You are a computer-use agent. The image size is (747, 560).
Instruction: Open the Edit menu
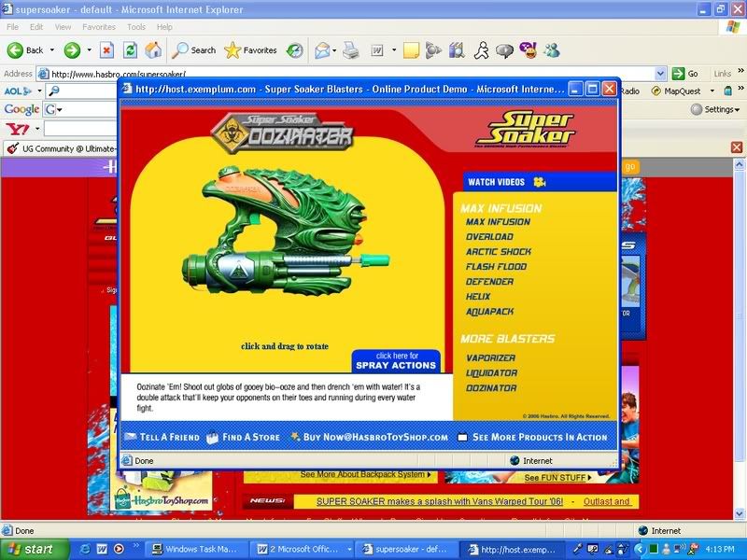[x=36, y=27]
